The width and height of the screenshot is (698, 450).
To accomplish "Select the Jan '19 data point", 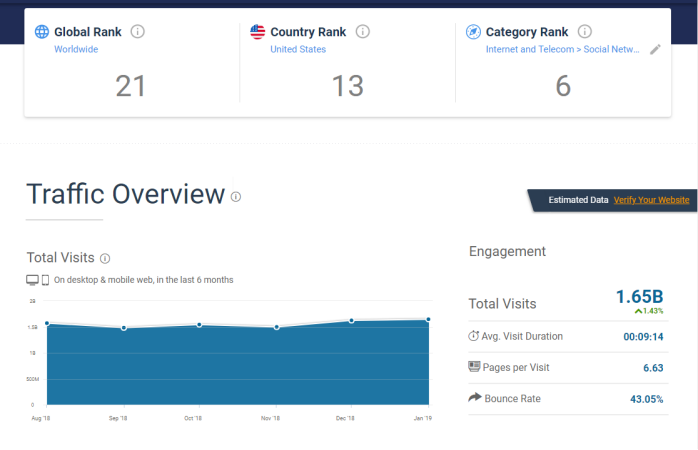I will pos(428,320).
